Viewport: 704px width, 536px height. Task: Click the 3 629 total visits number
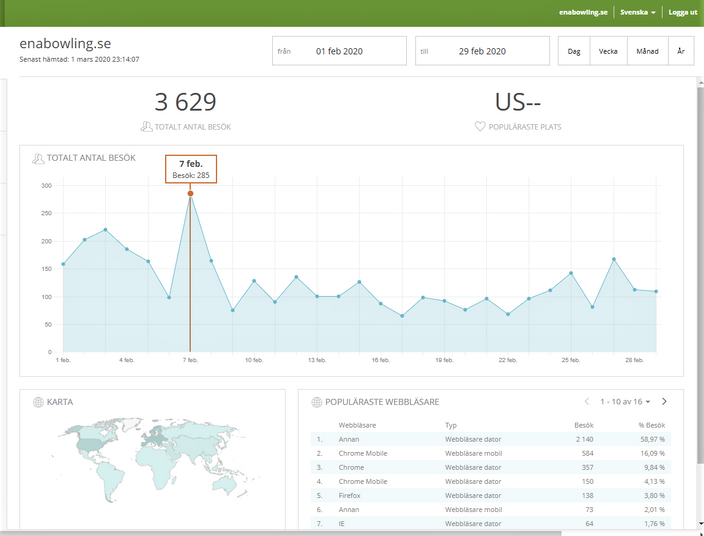tap(185, 102)
